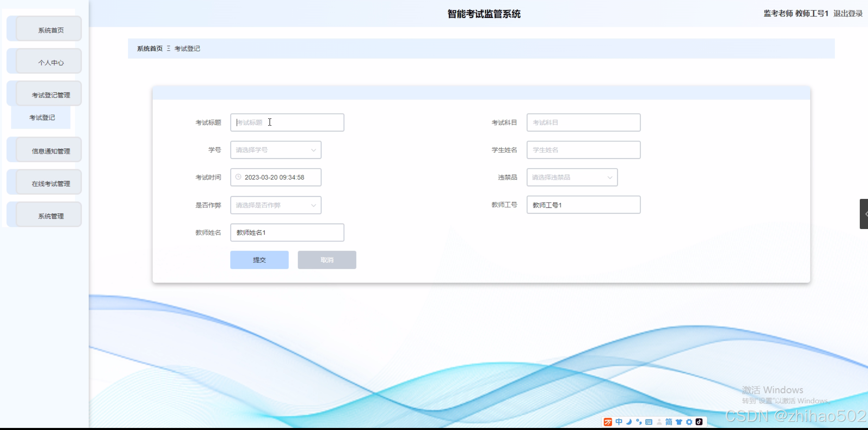Click the 取消 cancel button
The image size is (868, 430).
coord(326,260)
